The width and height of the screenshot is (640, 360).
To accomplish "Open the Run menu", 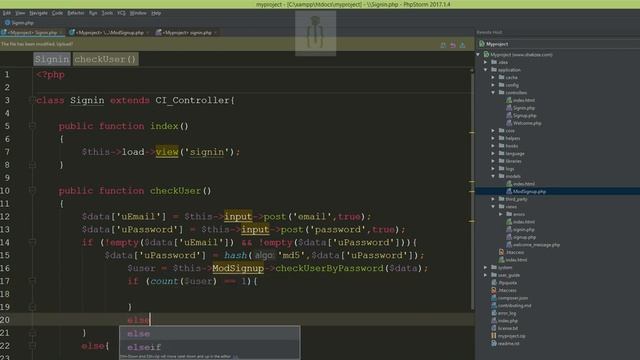I will click(93, 13).
